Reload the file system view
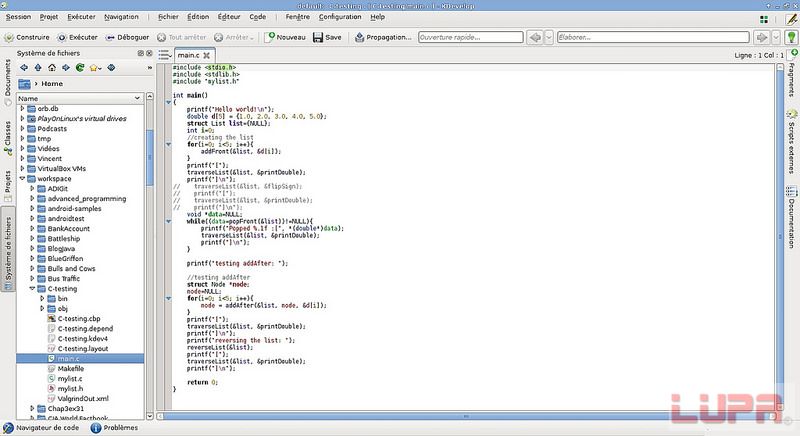The image size is (800, 436). point(80,67)
